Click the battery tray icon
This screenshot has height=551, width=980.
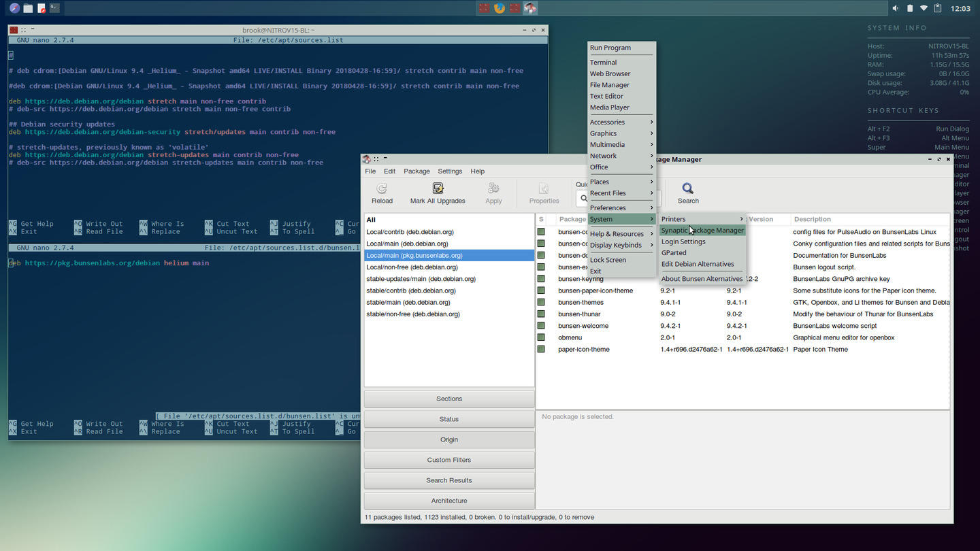tap(910, 8)
